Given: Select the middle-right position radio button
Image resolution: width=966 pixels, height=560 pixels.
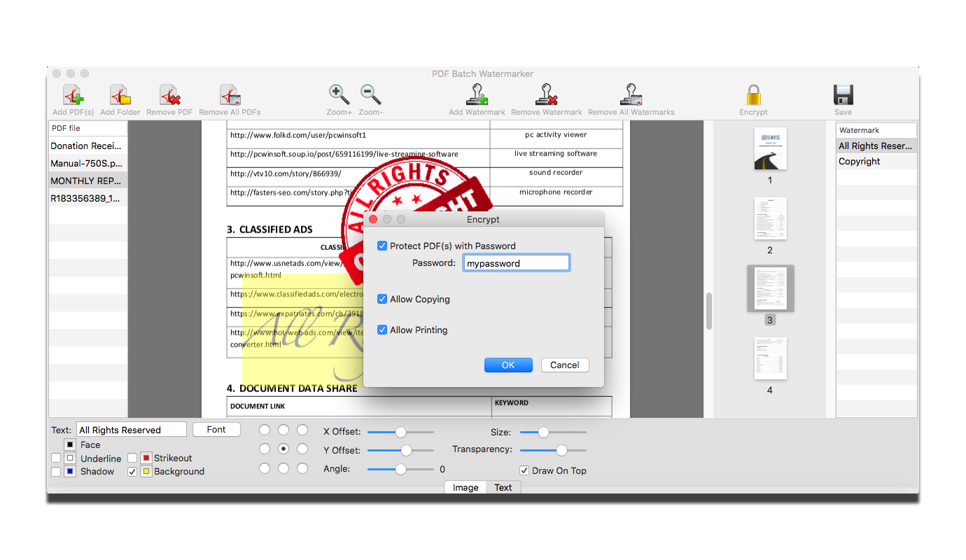Looking at the screenshot, I should pos(302,449).
